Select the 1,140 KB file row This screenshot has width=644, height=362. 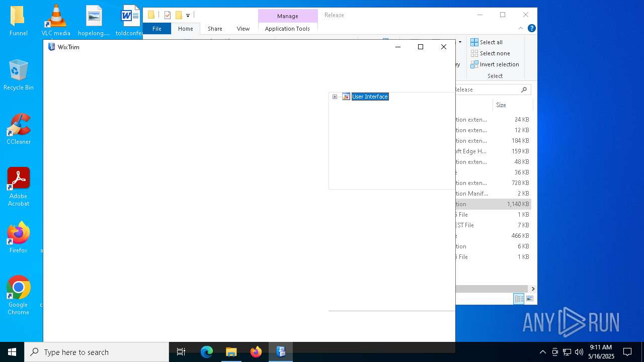click(x=493, y=204)
